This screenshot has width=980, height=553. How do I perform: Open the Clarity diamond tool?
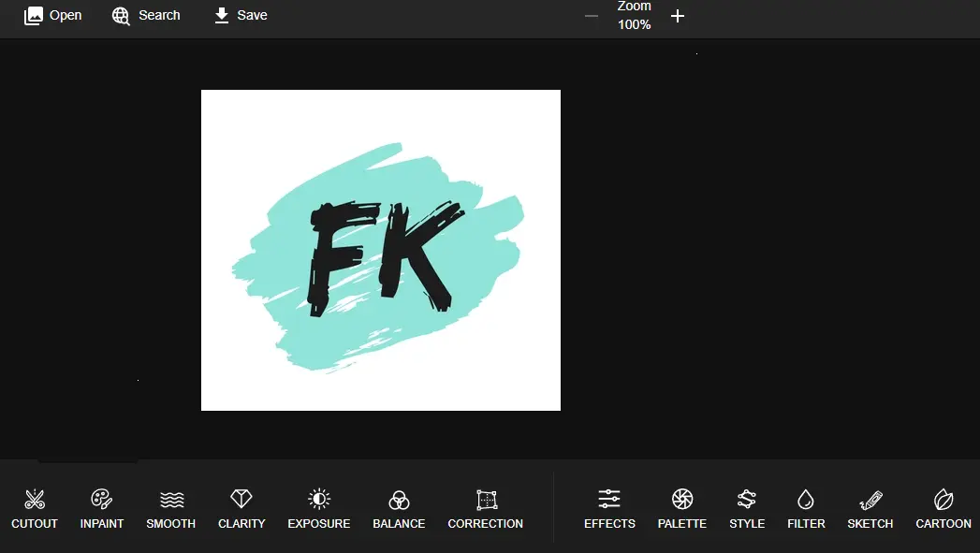tap(241, 509)
